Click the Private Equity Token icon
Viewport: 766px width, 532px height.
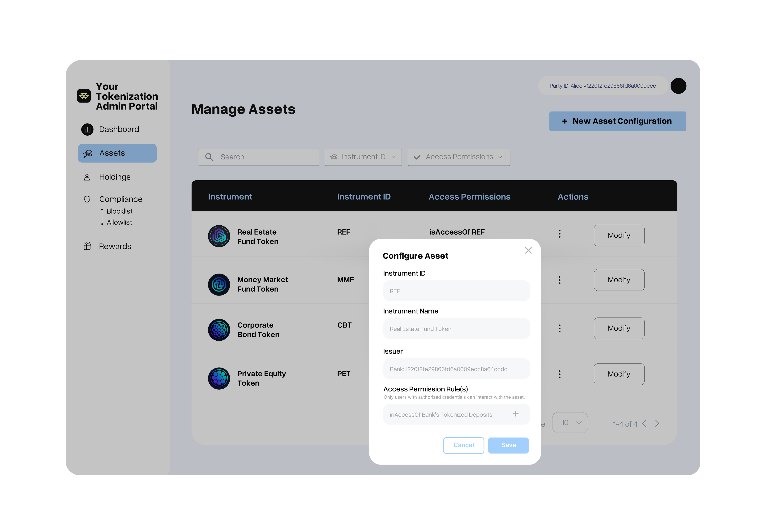pyautogui.click(x=219, y=378)
